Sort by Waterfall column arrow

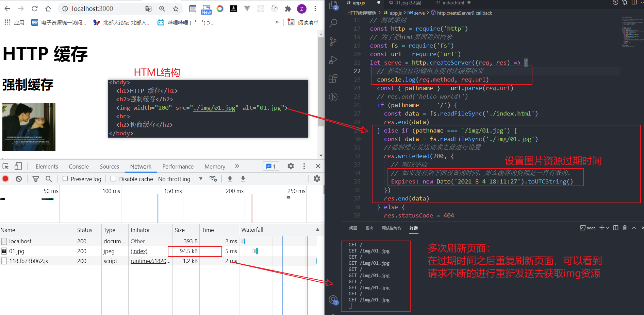(317, 230)
